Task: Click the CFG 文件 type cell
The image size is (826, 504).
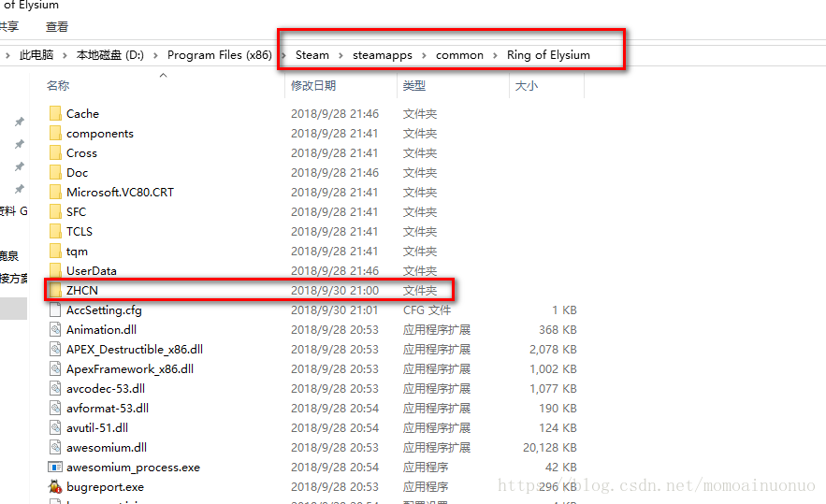Action: [427, 310]
